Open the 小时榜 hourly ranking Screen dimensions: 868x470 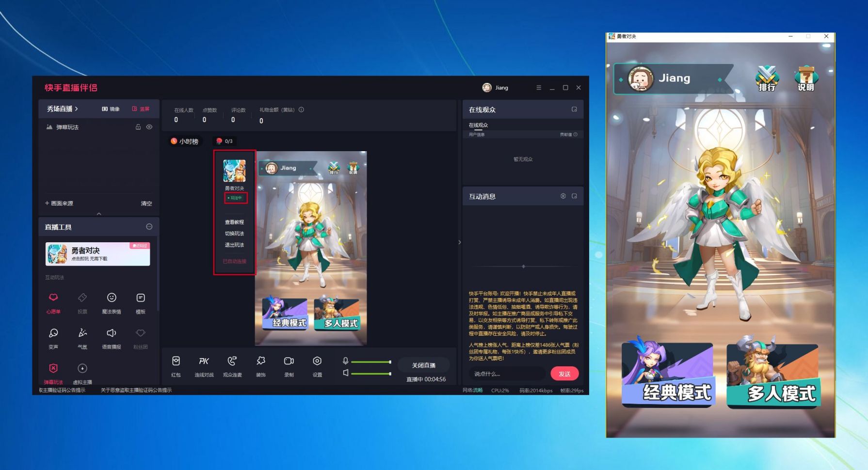(184, 141)
